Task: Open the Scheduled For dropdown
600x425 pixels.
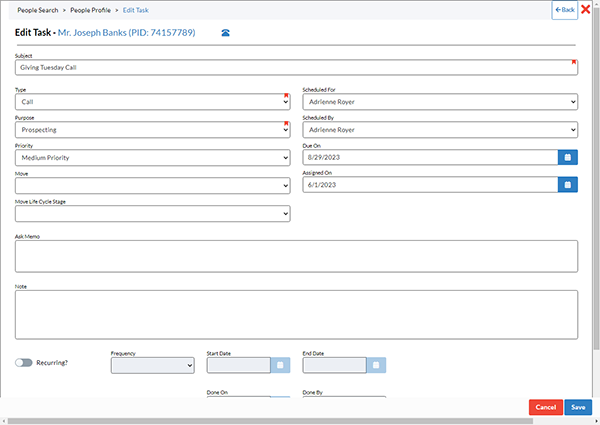Action: 440,102
